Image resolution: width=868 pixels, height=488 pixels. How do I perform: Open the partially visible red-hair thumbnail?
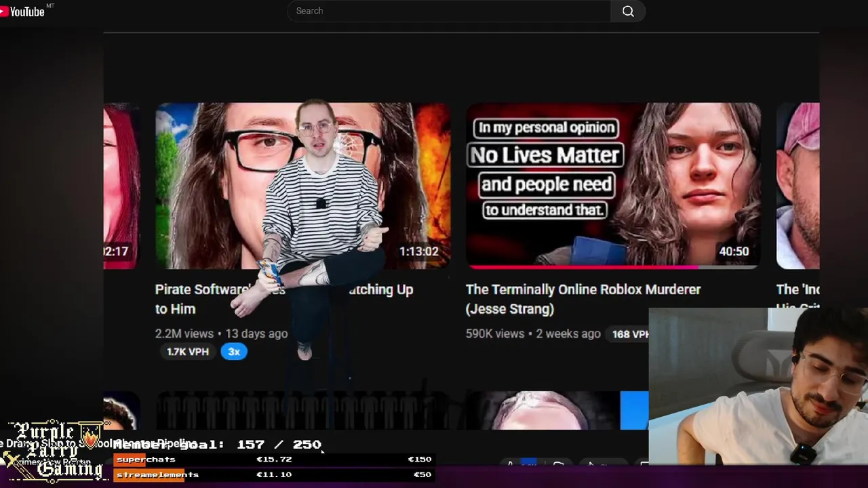(121, 186)
